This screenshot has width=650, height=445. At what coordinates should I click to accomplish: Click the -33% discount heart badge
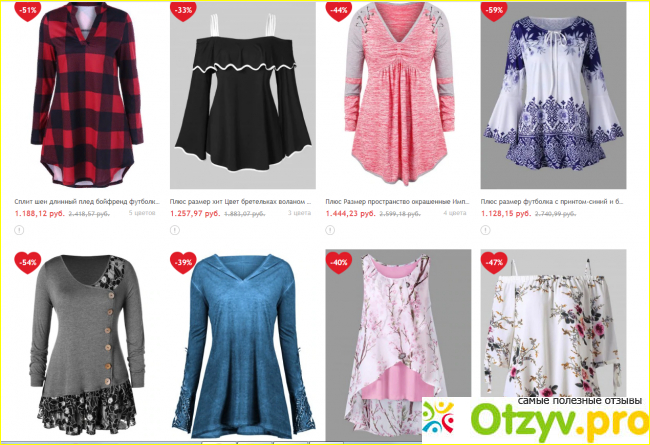point(183,10)
